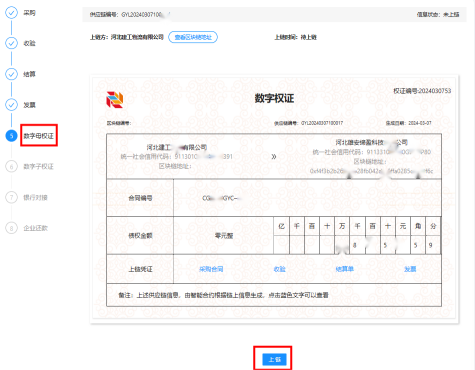
Task: Click the left company 统一社会信用代码 text
Action: click(x=177, y=157)
